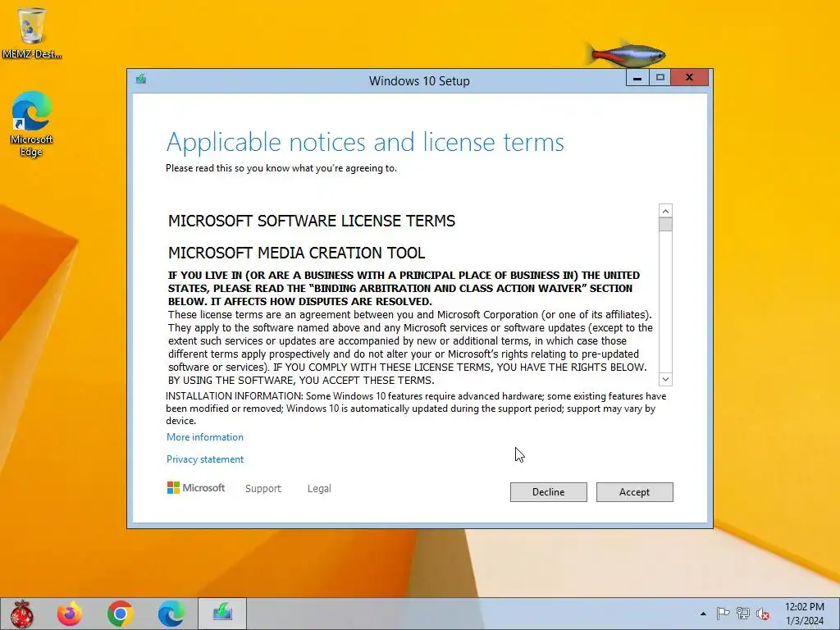This screenshot has height=630, width=840.
Task: Open the MEMZ-Dest... Recycle Bin desktop icon
Action: pos(31,32)
